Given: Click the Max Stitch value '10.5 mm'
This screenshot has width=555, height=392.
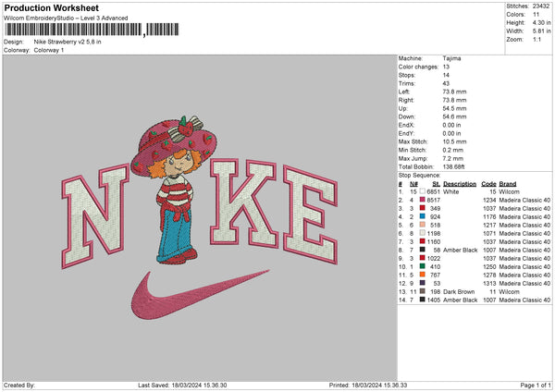Looking at the screenshot, I should point(454,141).
